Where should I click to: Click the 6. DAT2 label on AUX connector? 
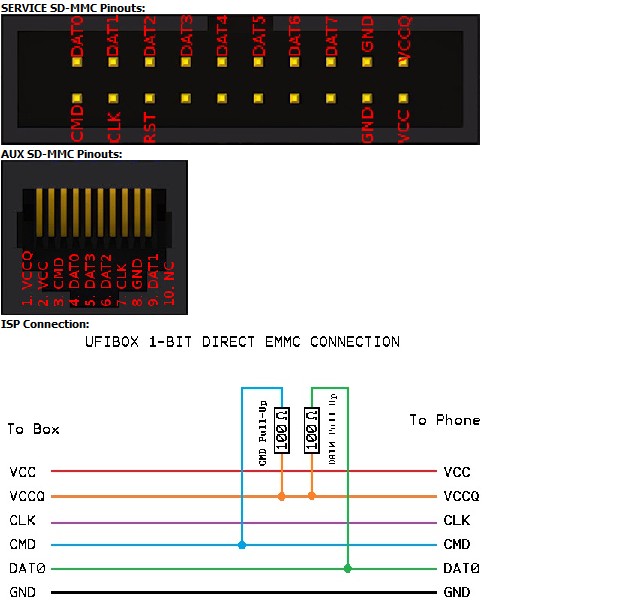106,280
